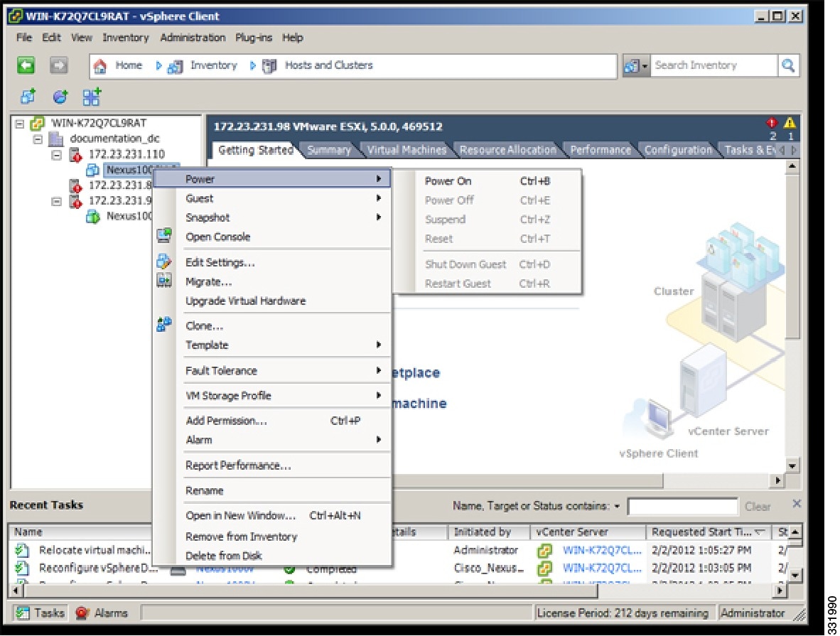Image resolution: width=840 pixels, height=636 pixels.
Task: Open the Plug-ins menu
Action: click(x=254, y=38)
